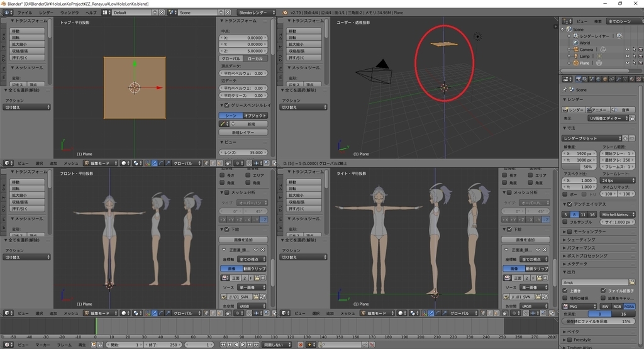Open the UV image editor display dropdown
The height and width of the screenshot is (349, 644).
[608, 118]
